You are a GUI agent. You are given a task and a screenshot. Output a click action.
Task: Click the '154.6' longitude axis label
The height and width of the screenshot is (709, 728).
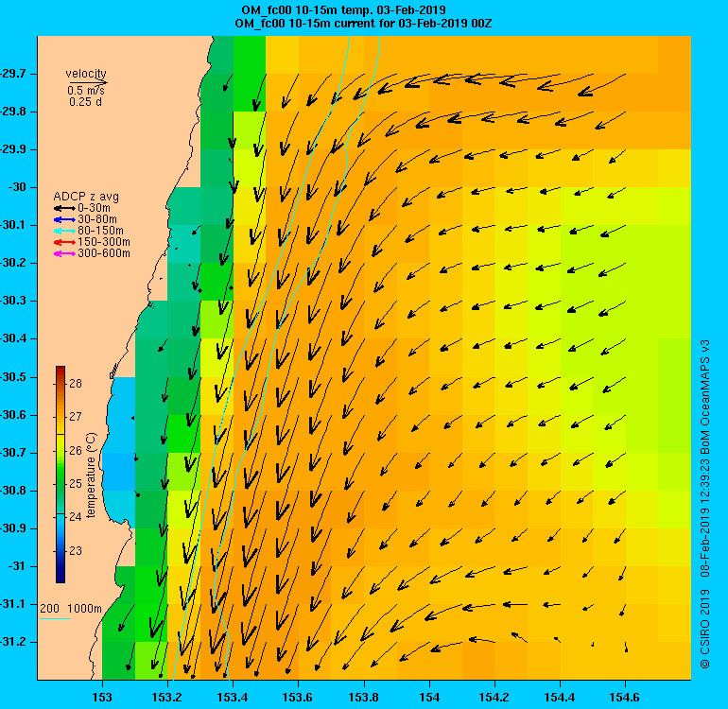(x=625, y=698)
